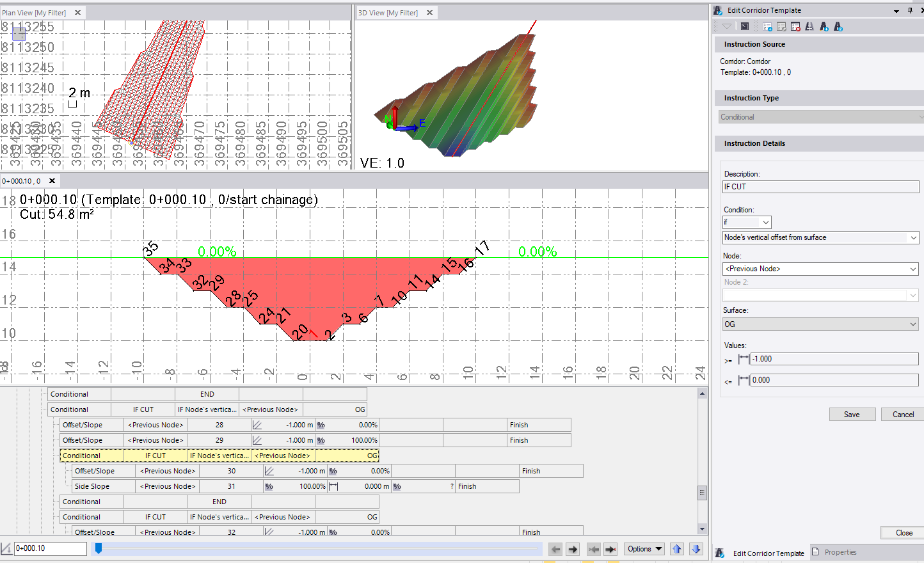Pin the Edit Corridor Template panel
This screenshot has height=563, width=924.
(910, 10)
